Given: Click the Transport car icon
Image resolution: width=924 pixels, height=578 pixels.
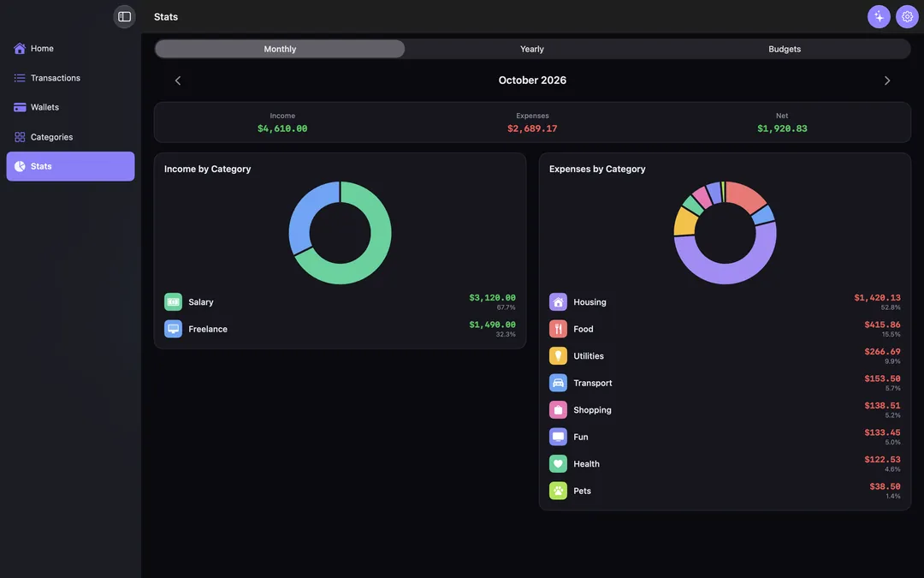Looking at the screenshot, I should coord(558,383).
